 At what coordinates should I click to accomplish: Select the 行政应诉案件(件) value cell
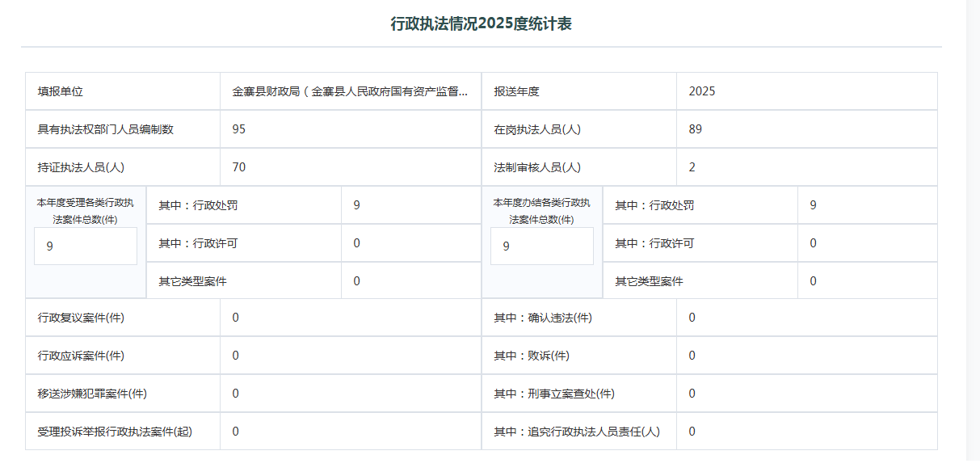tap(350, 356)
